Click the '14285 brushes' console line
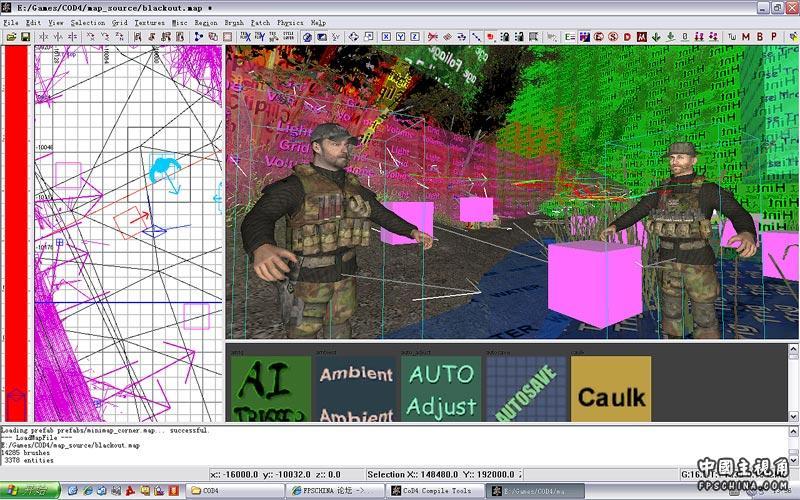 26,453
